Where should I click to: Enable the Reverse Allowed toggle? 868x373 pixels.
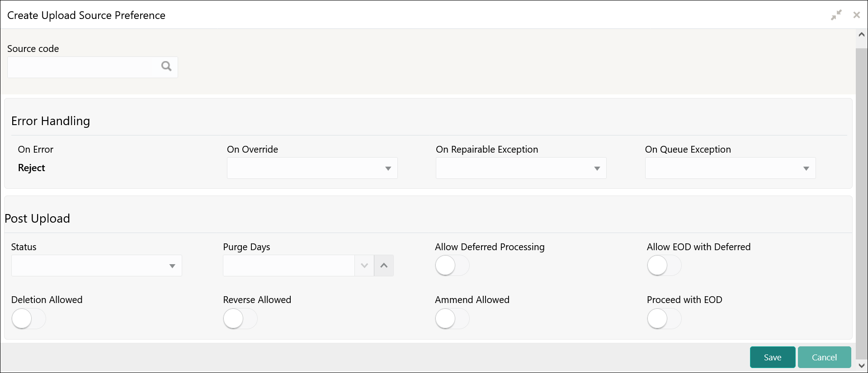coord(240,319)
